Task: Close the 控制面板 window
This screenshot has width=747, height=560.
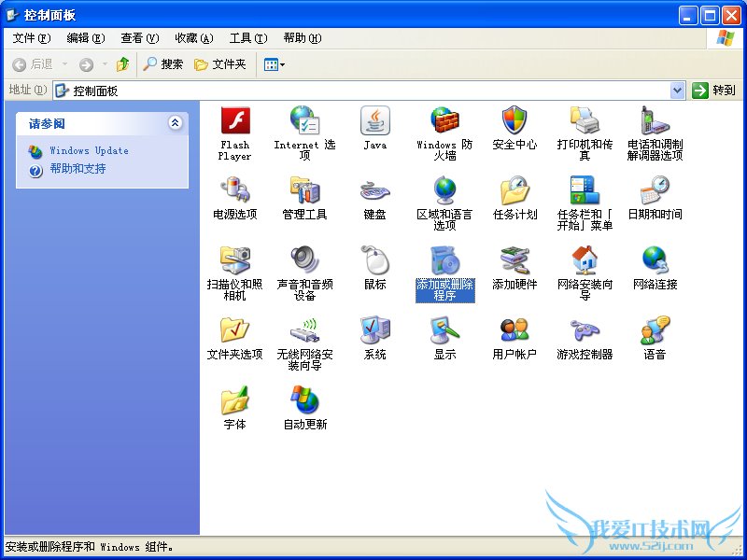Action: (731, 16)
